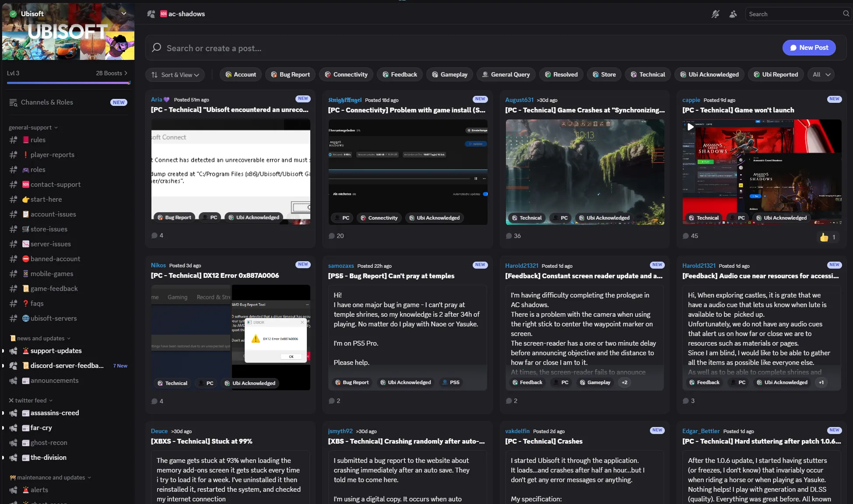Collapse general-support category
Image resolution: width=853 pixels, height=504 pixels.
pyautogui.click(x=33, y=128)
